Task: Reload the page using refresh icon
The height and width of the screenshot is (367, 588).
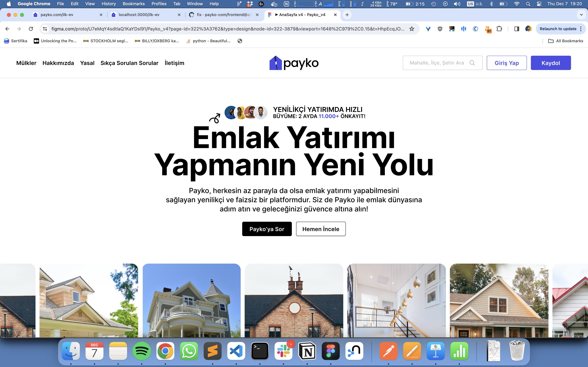Action: coord(31,29)
